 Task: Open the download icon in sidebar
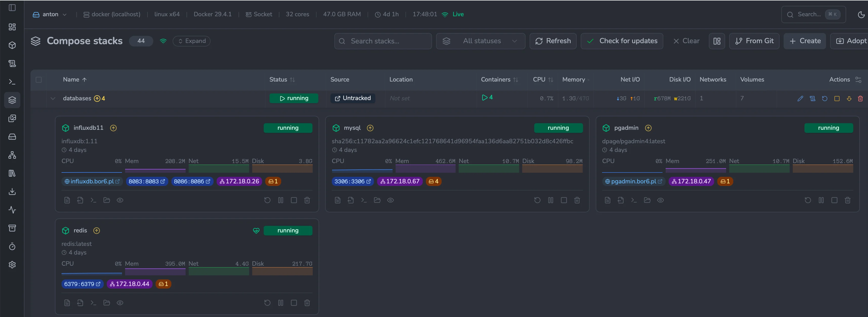(12, 192)
